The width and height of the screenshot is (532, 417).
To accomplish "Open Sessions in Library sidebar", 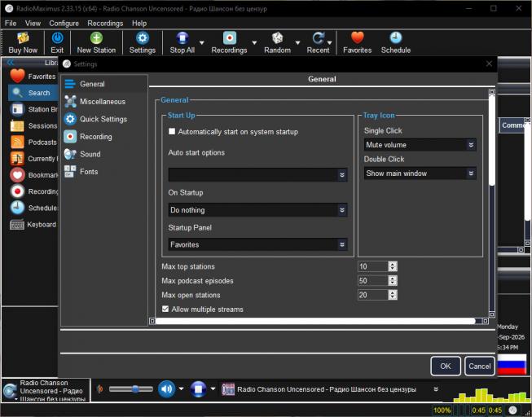I will (33, 126).
